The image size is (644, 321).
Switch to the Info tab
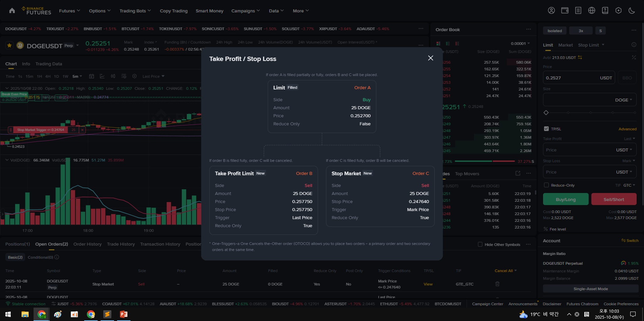click(26, 64)
